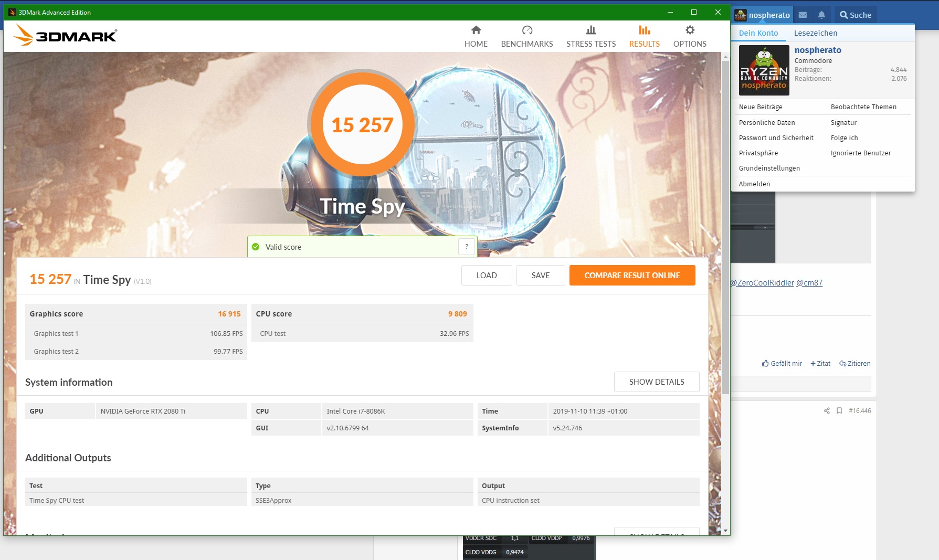Click the NVIDIA GeForce RTX 2080 Ti cell
The height and width of the screenshot is (560, 939).
coord(171,411)
